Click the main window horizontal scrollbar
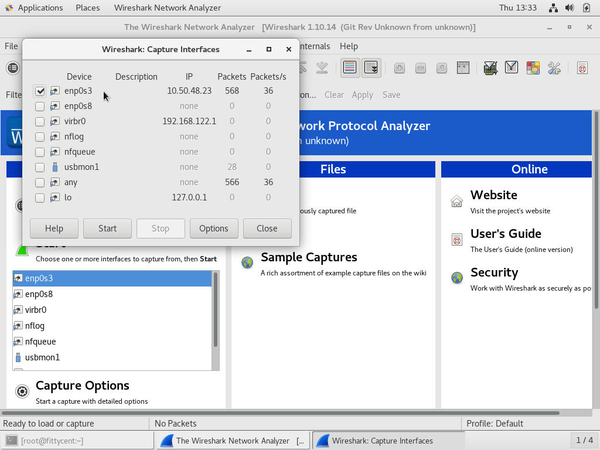Screen dimensions: 600x450 click(x=280, y=413)
